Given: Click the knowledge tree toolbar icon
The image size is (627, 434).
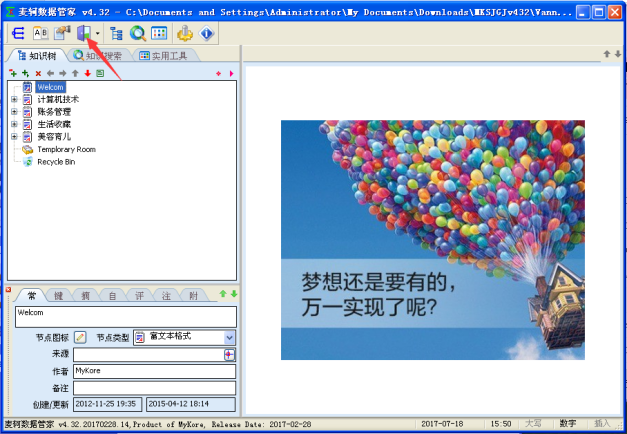Looking at the screenshot, I should 116,33.
